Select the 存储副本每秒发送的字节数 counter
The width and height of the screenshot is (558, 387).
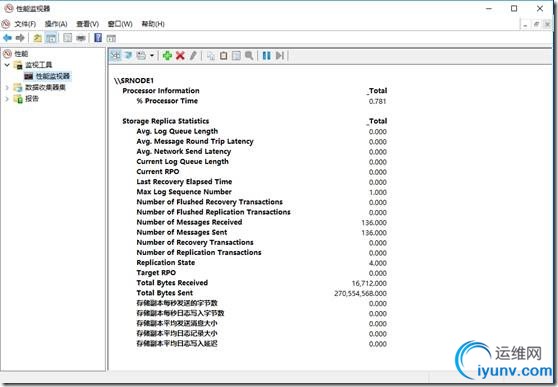pos(177,303)
